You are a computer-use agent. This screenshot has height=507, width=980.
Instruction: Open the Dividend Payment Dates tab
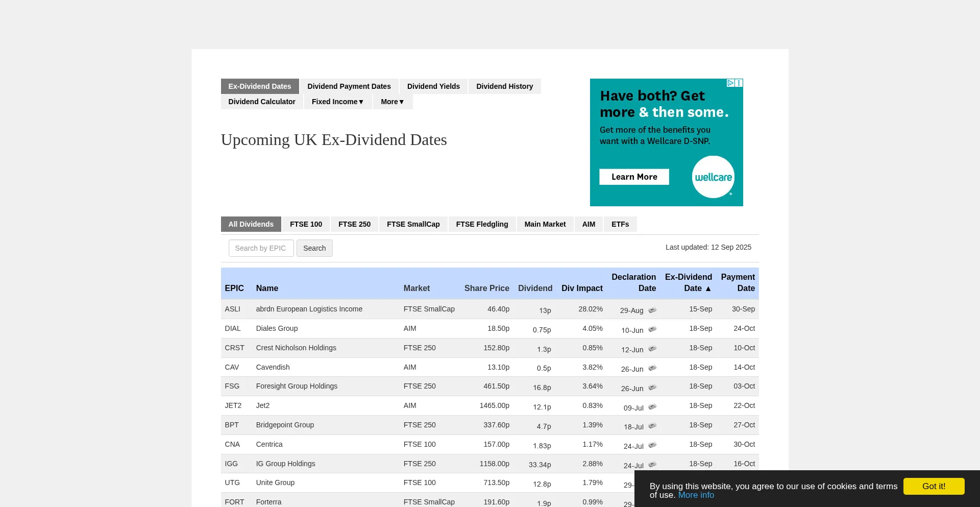pos(349,86)
